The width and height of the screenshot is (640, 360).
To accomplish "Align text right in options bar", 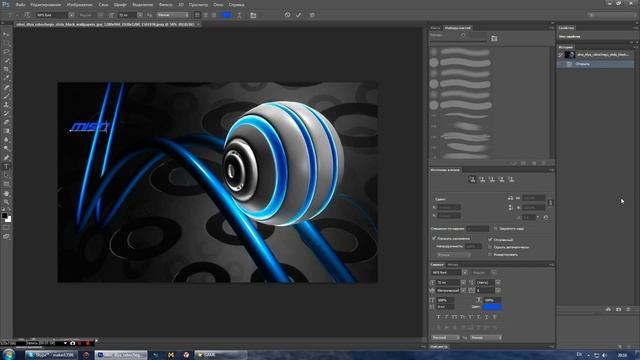I will pyautogui.click(x=213, y=15).
